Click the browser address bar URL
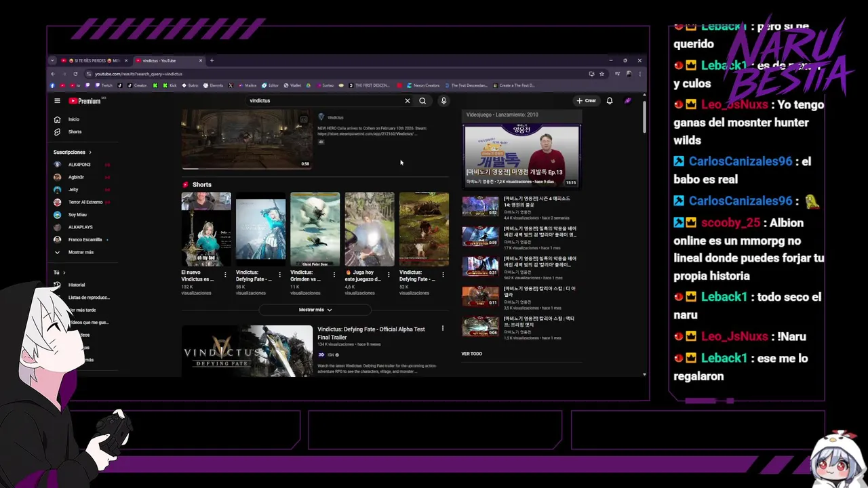The width and height of the screenshot is (868, 488). pyautogui.click(x=138, y=73)
